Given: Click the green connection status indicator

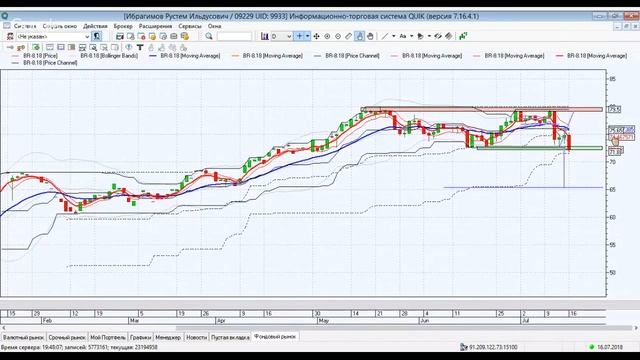Looking at the screenshot, I should pyautogui.click(x=591, y=347).
